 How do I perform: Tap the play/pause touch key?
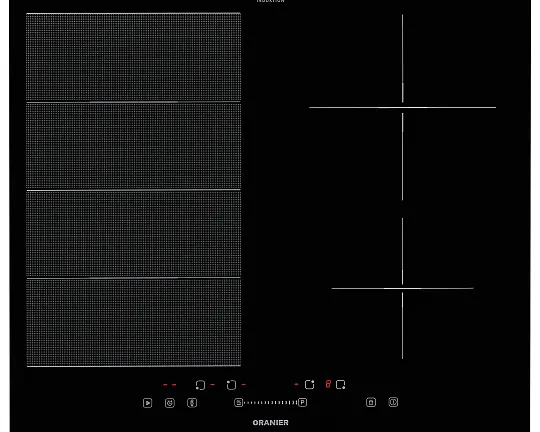coord(147,403)
